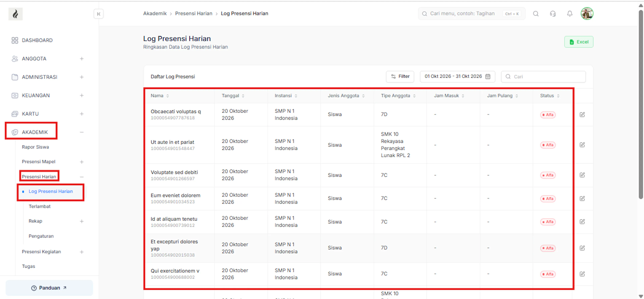Collapse the sidebar with the arrow button
The image size is (644, 299).
[98, 14]
